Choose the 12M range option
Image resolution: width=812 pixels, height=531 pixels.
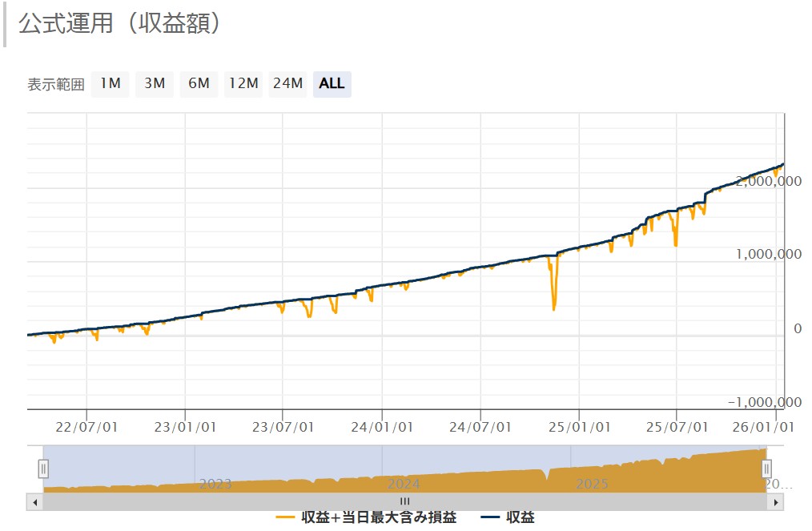click(243, 83)
